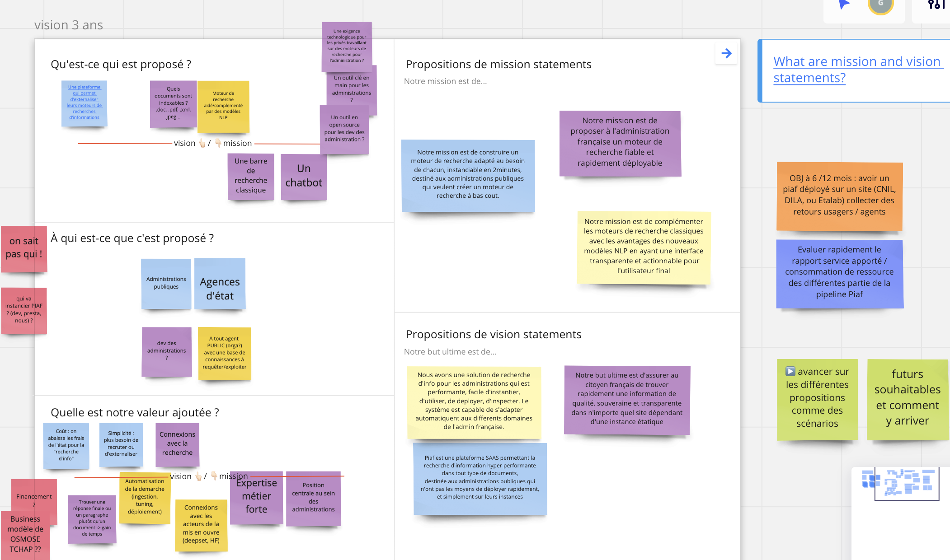Select the blue 'Evaluer rapidement le rapport' note
The height and width of the screenshot is (560, 950).
(x=839, y=274)
